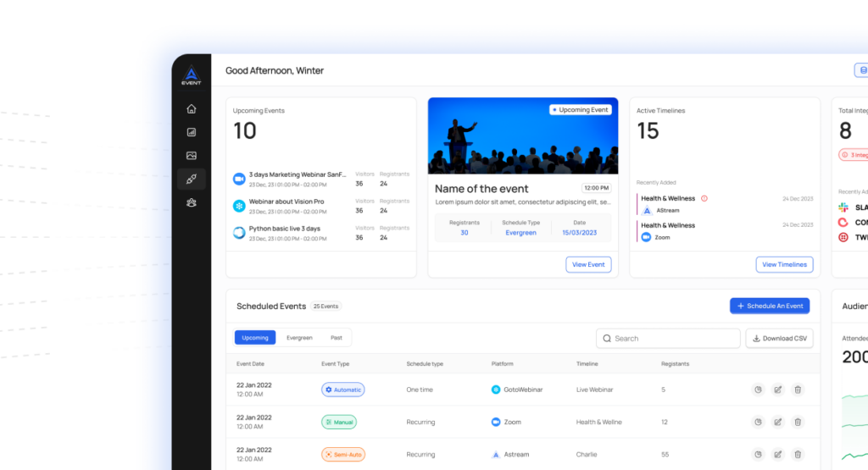The image size is (868, 470).
Task: Click the Evergreen schedule type value
Action: coord(521,233)
